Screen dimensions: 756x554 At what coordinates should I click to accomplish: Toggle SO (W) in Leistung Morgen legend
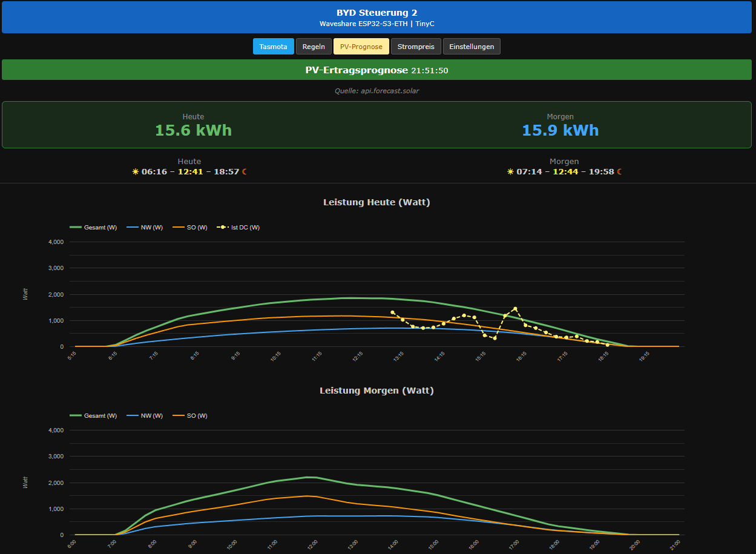click(x=190, y=416)
